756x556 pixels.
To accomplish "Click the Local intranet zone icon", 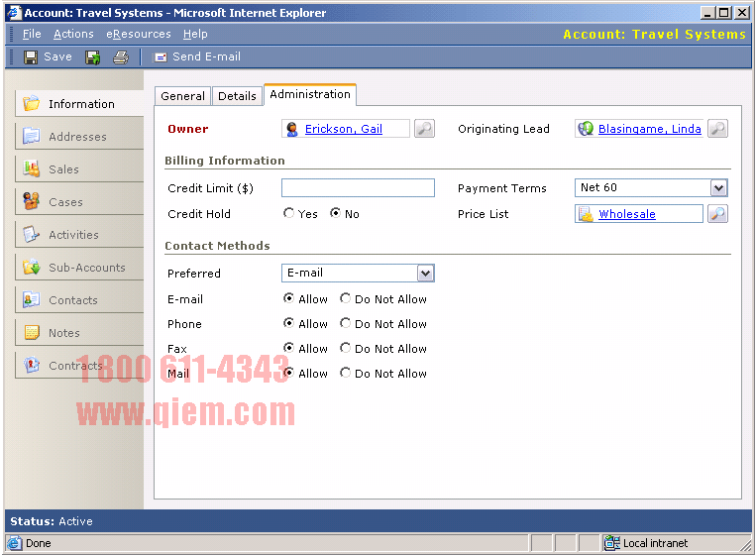I will (612, 543).
